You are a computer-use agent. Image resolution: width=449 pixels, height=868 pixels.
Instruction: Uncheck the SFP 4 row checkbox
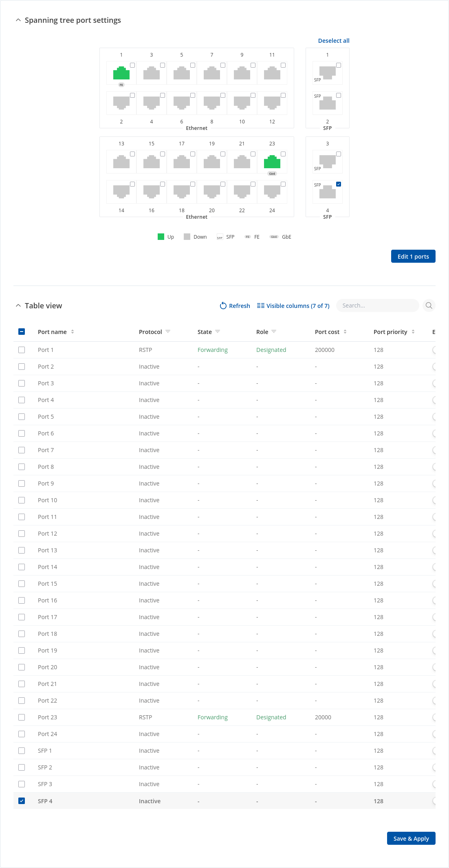click(x=22, y=801)
